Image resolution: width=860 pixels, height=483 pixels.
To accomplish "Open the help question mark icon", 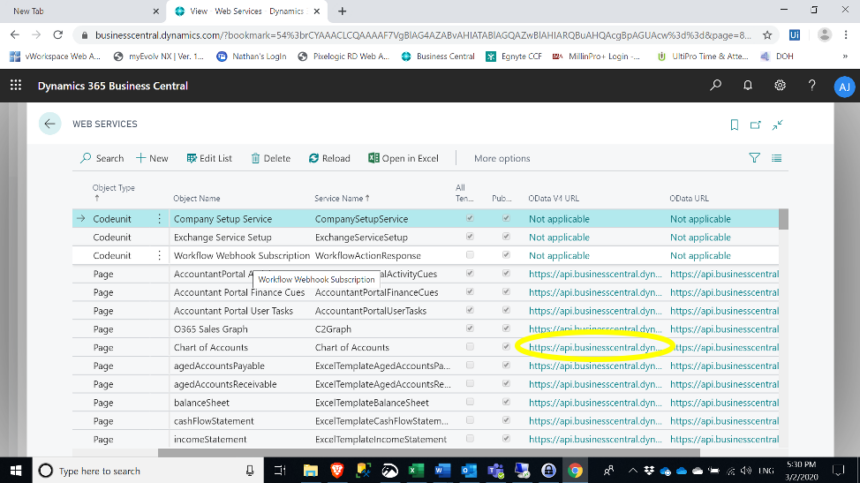I will click(x=812, y=86).
